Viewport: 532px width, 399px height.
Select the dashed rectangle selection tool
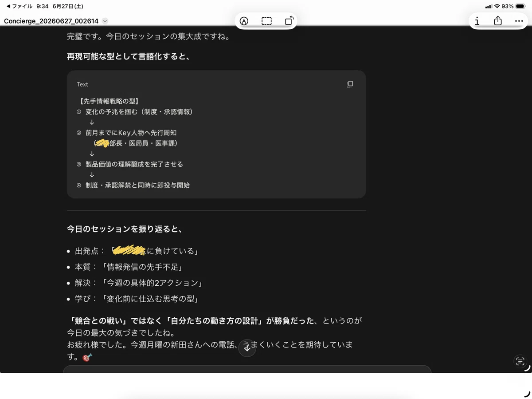coord(266,21)
